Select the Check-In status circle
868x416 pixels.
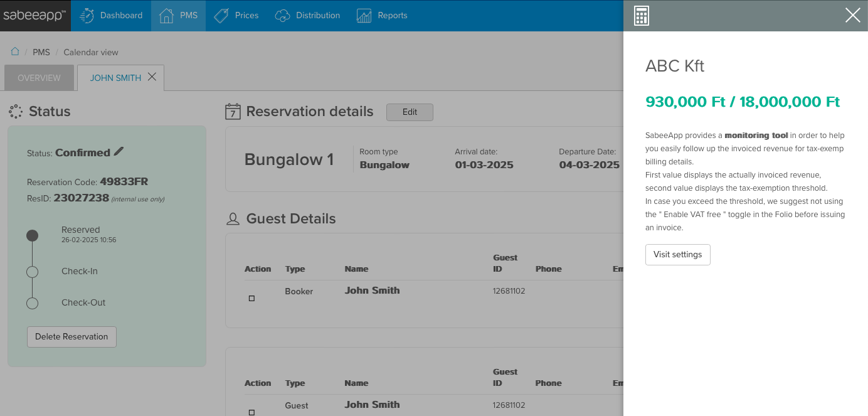[x=33, y=272]
